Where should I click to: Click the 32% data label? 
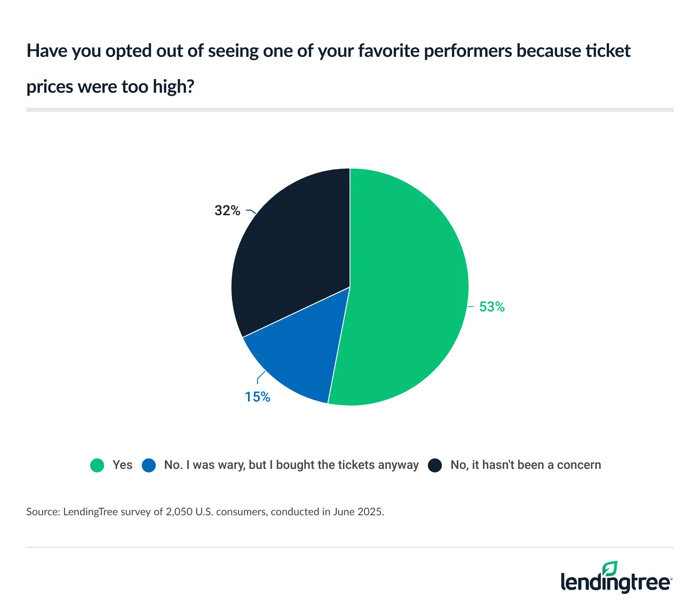tap(227, 211)
